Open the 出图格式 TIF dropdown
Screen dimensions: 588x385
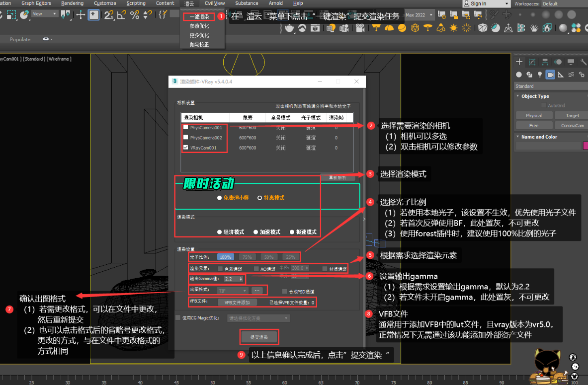(x=233, y=291)
